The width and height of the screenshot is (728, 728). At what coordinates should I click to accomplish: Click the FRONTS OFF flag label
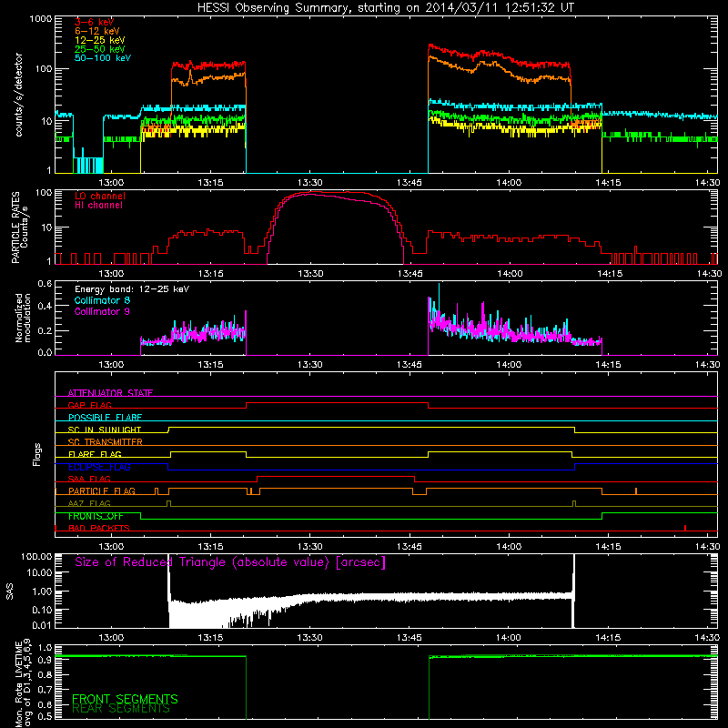[x=96, y=516]
